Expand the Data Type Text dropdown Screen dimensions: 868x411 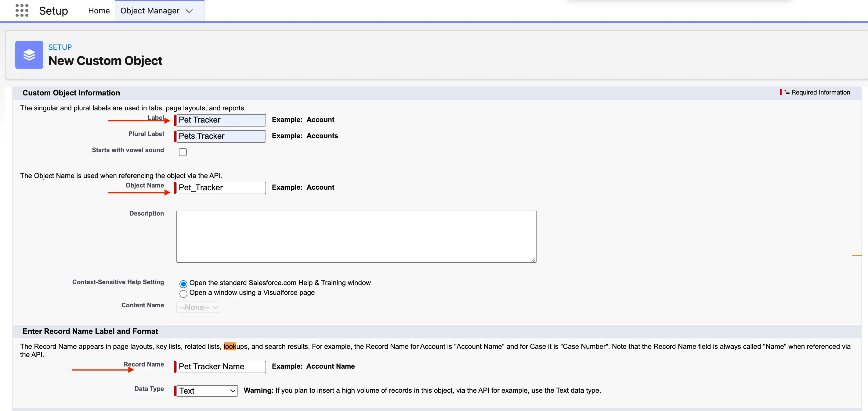click(207, 391)
